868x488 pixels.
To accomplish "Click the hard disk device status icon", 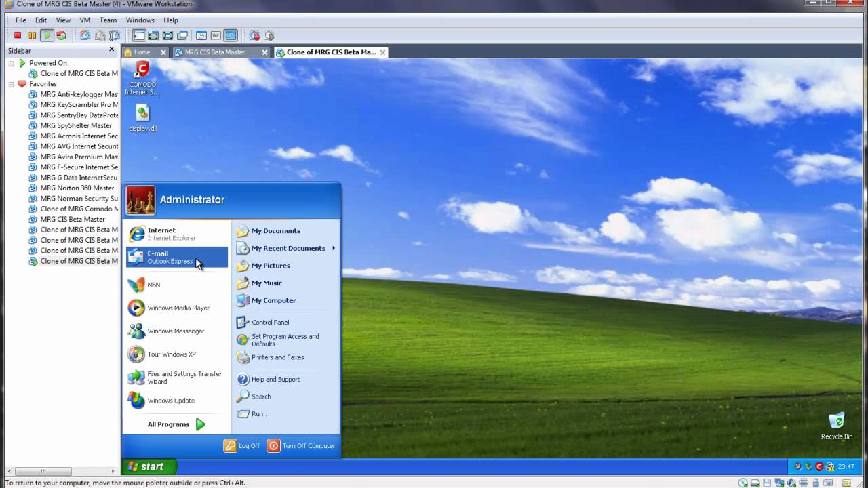I will coord(755,483).
